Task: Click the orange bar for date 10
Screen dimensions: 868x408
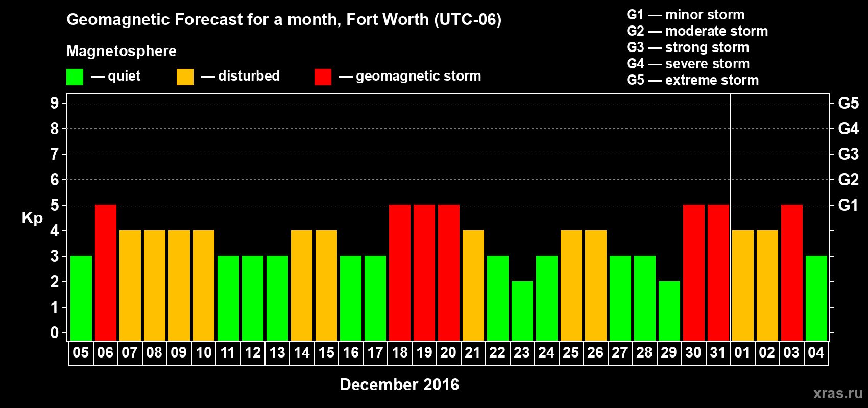Action: tap(204, 286)
